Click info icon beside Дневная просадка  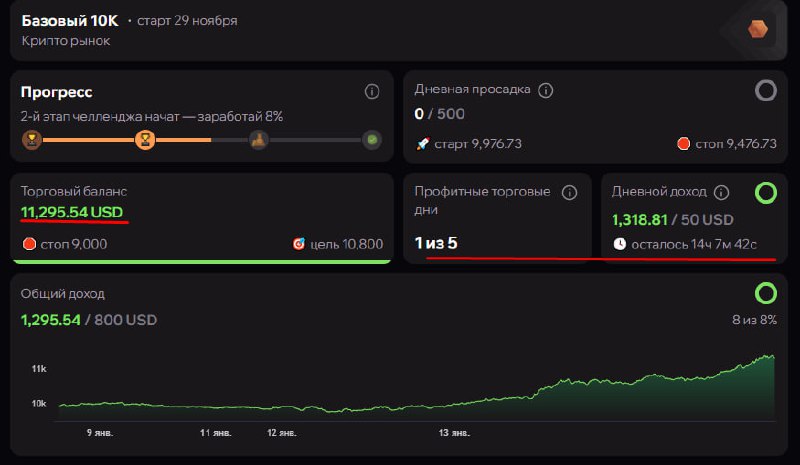click(x=546, y=90)
